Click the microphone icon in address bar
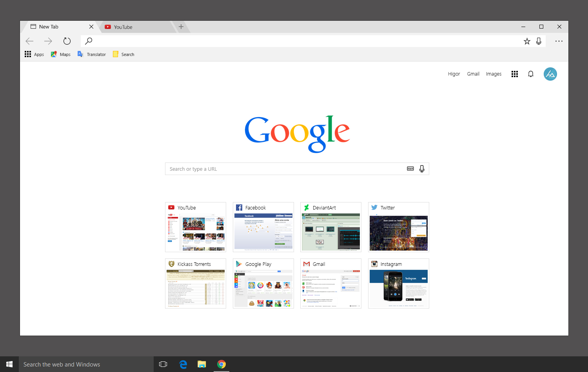This screenshot has width=588, height=372. coord(539,41)
